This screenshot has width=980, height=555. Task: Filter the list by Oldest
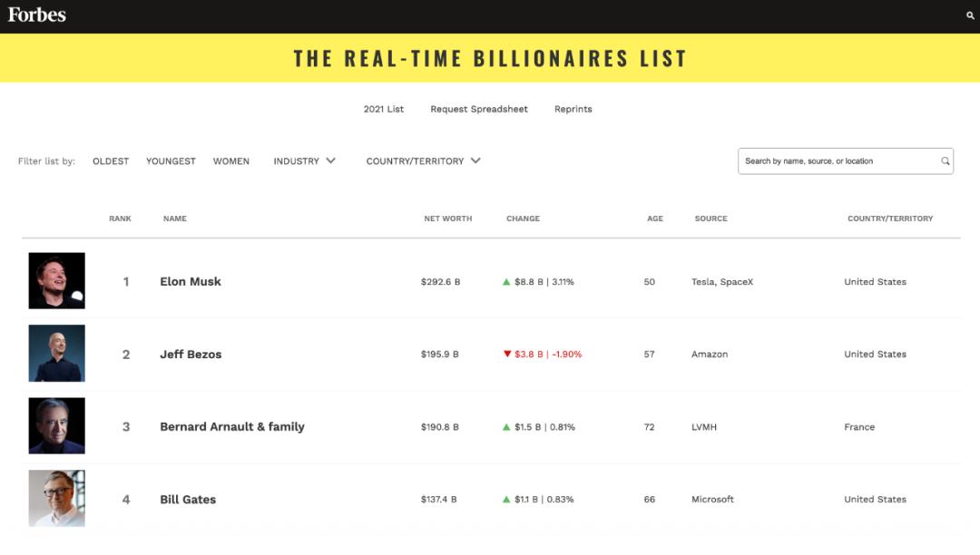111,161
